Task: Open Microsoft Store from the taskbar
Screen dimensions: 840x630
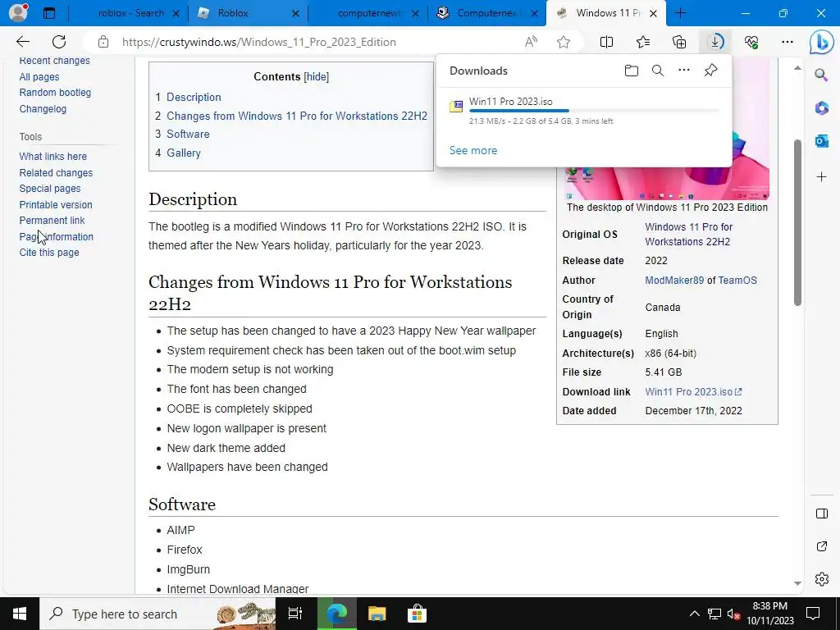Action: [x=417, y=614]
